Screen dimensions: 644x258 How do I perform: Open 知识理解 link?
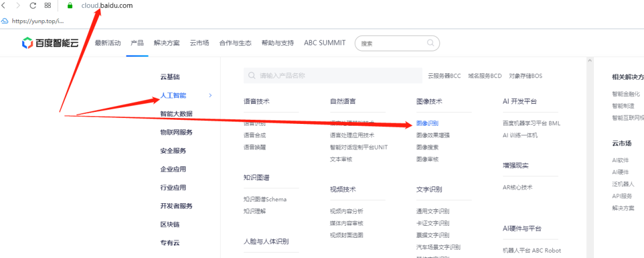[255, 212]
